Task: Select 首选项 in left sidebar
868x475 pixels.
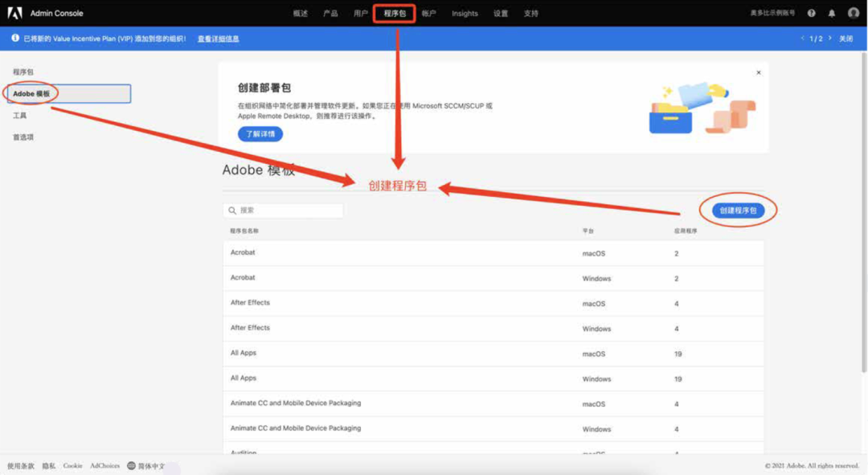Action: tap(23, 137)
